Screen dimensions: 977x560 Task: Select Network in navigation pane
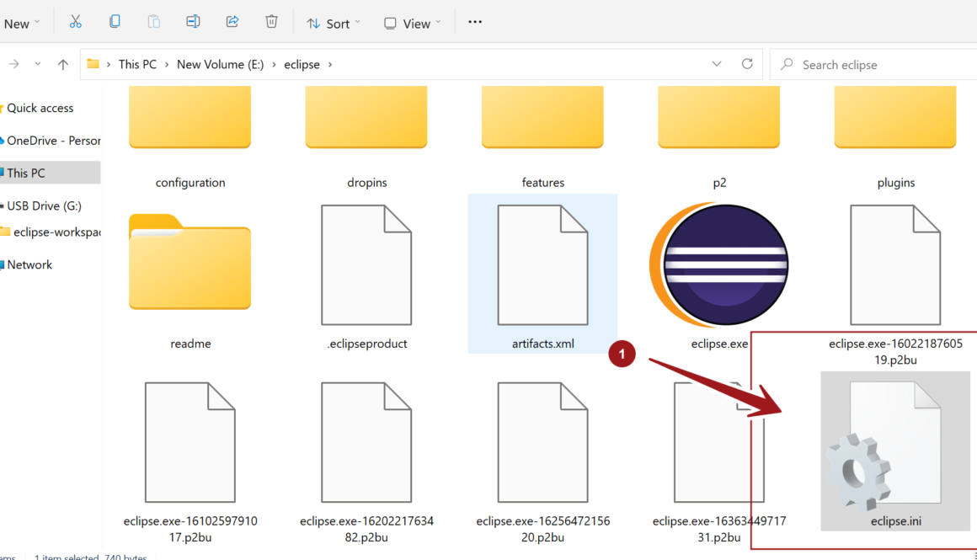click(x=29, y=264)
